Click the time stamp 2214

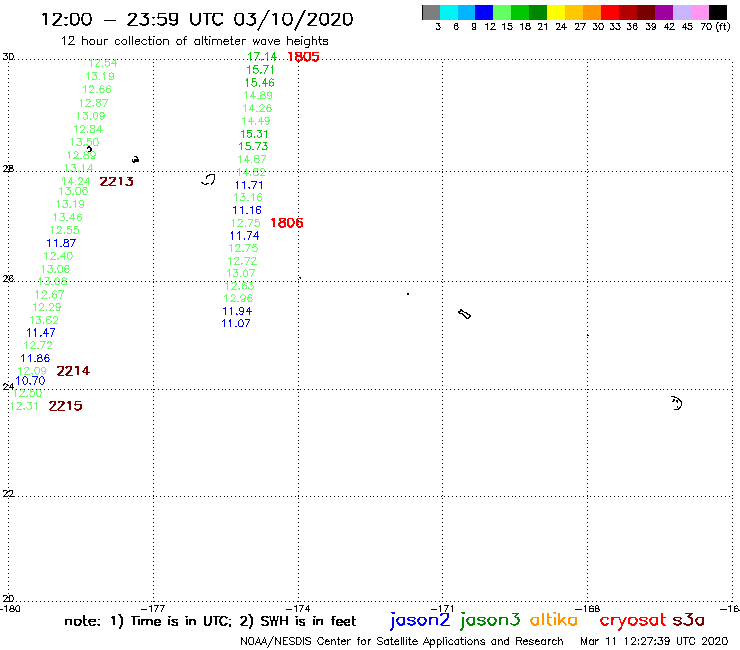[x=73, y=371]
